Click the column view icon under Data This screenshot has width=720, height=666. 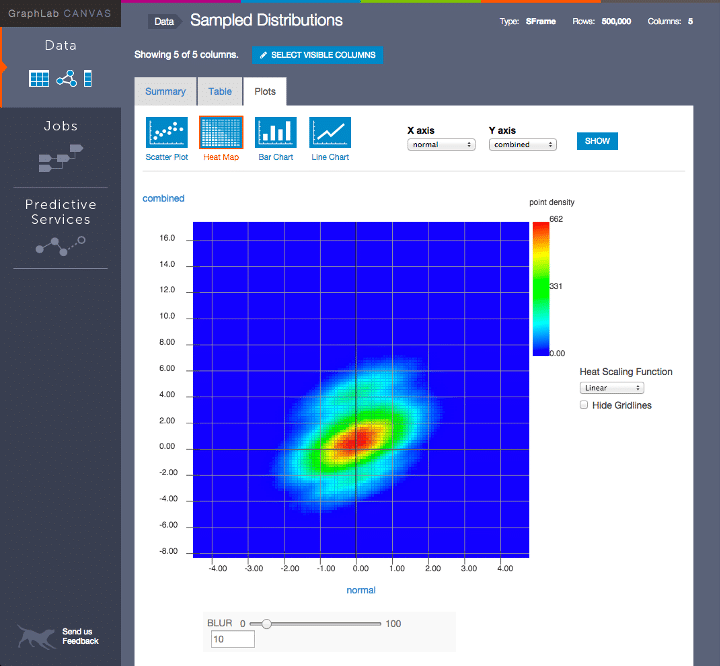88,79
